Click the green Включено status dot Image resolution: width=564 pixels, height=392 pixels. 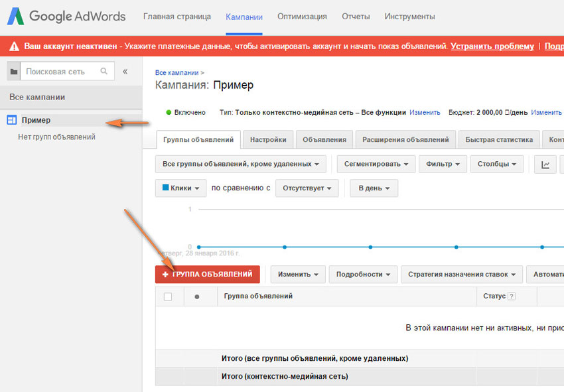point(169,112)
